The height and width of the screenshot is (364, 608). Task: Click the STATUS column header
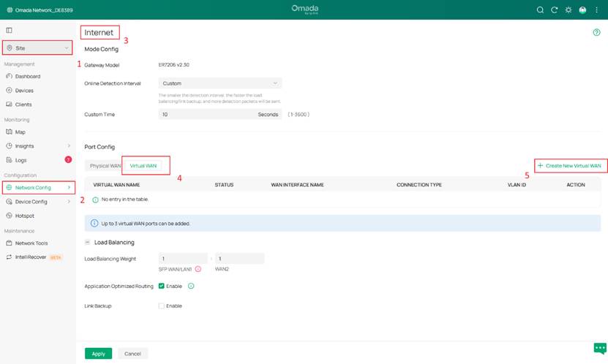click(224, 185)
